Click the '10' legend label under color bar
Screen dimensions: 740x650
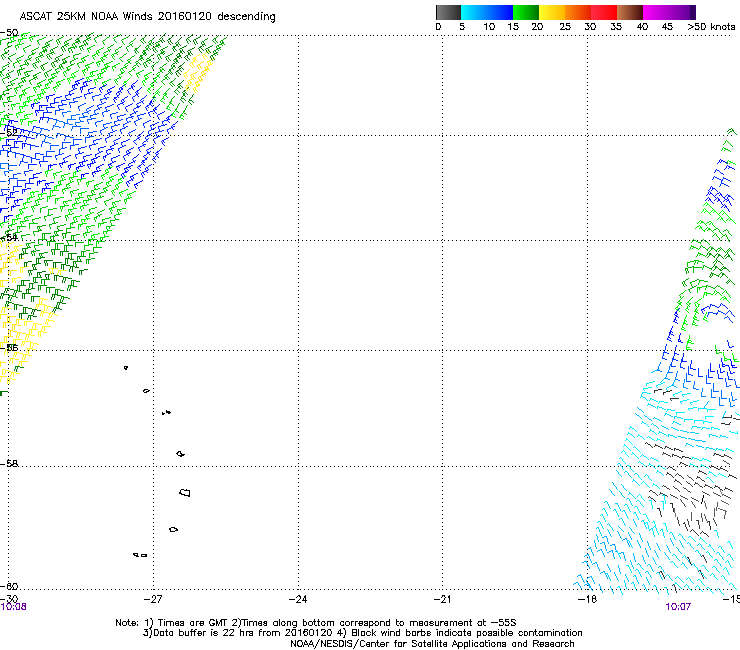point(489,27)
